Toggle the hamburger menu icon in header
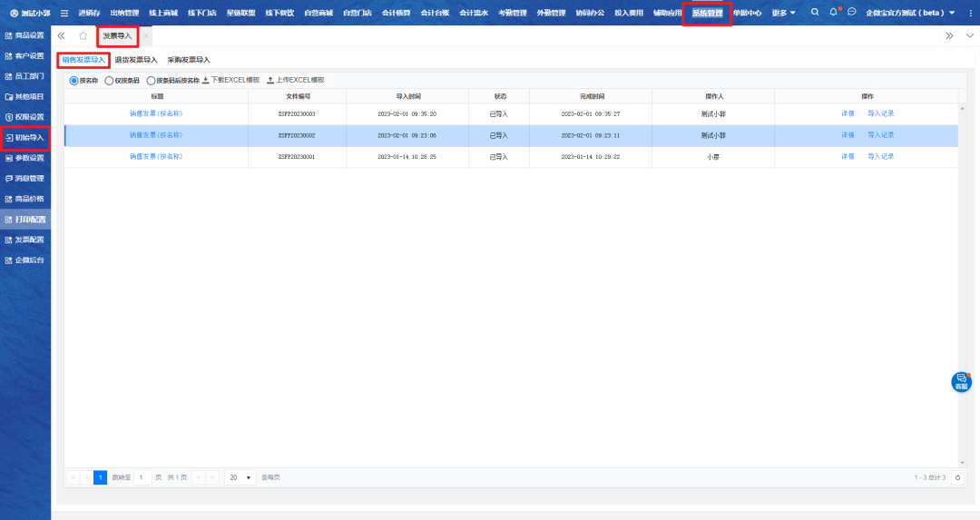 pyautogui.click(x=64, y=14)
